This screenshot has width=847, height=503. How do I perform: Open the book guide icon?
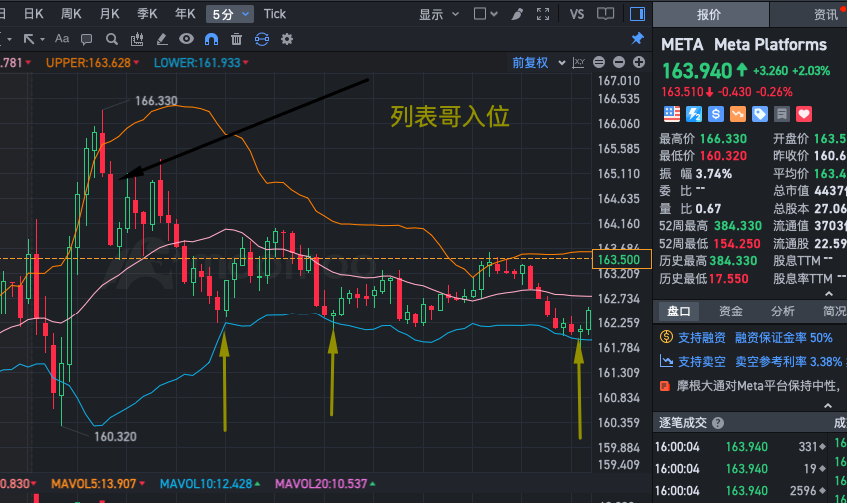pyautogui.click(x=606, y=14)
